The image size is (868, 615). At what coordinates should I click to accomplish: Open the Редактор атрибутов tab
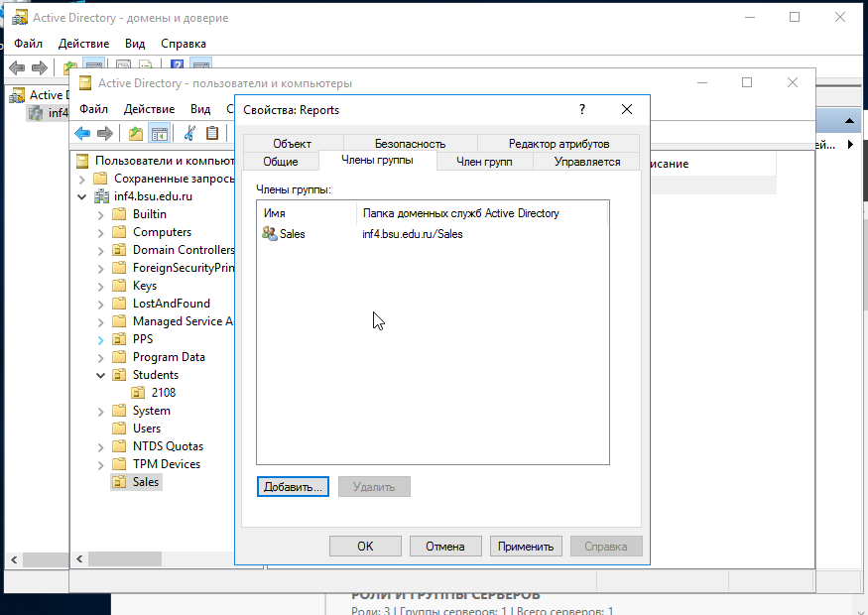click(x=558, y=144)
